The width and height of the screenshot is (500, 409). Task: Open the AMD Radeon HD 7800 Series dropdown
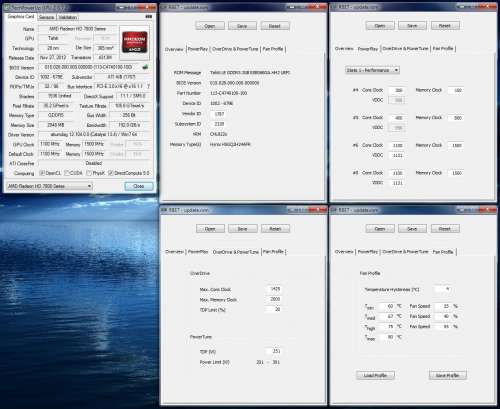pos(49,186)
